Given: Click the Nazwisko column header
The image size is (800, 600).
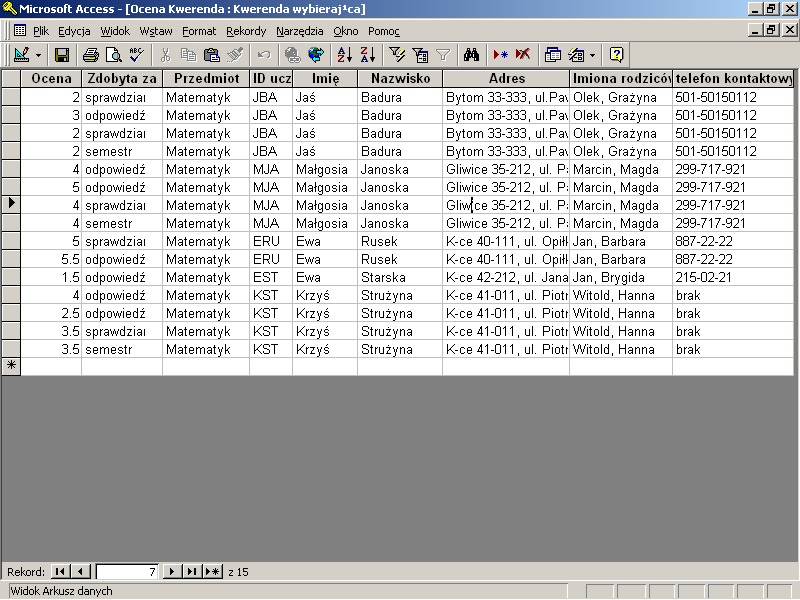Looking at the screenshot, I should coord(399,78).
